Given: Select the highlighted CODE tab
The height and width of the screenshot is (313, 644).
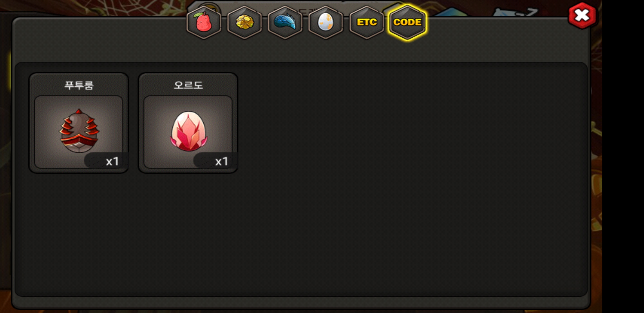Looking at the screenshot, I should [407, 22].
